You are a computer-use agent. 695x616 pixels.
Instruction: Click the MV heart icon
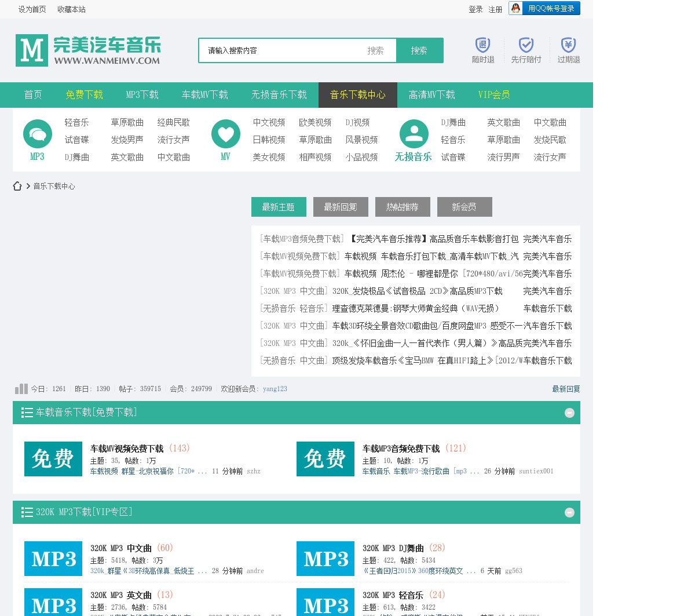226,134
